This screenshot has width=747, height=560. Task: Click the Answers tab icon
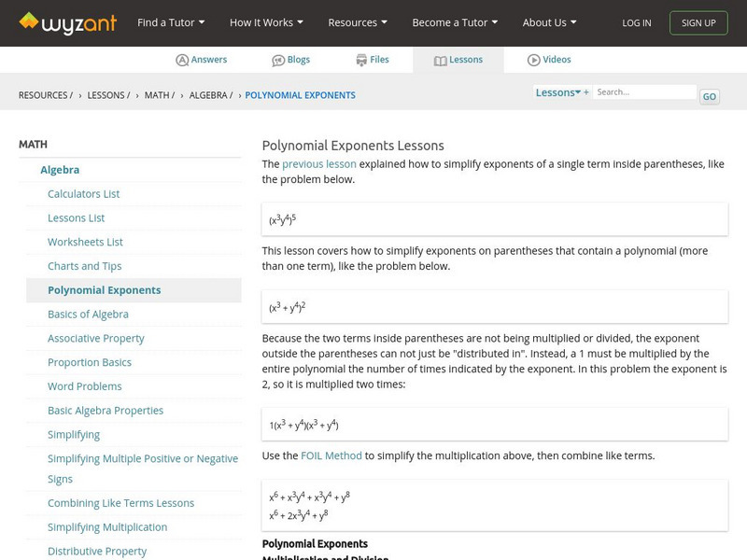tap(182, 60)
